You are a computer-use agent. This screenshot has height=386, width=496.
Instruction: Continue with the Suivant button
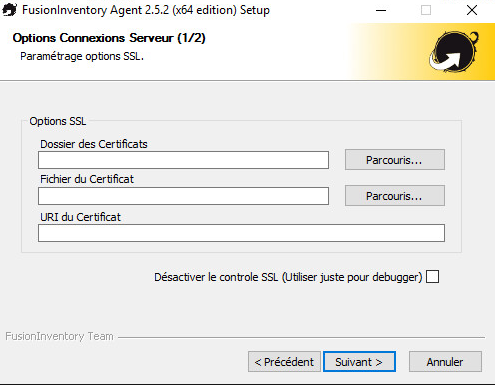[359, 362]
